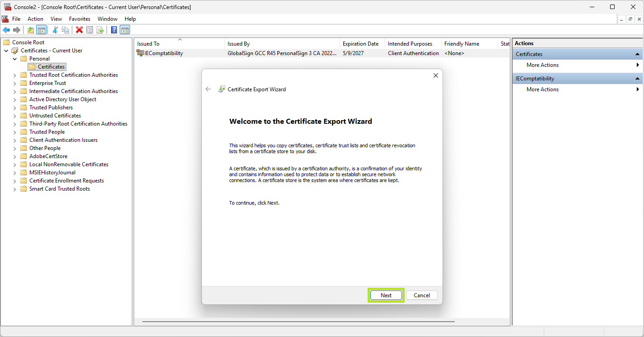The width and height of the screenshot is (644, 337).
Task: Select the Trusted People folder
Action: tap(47, 132)
